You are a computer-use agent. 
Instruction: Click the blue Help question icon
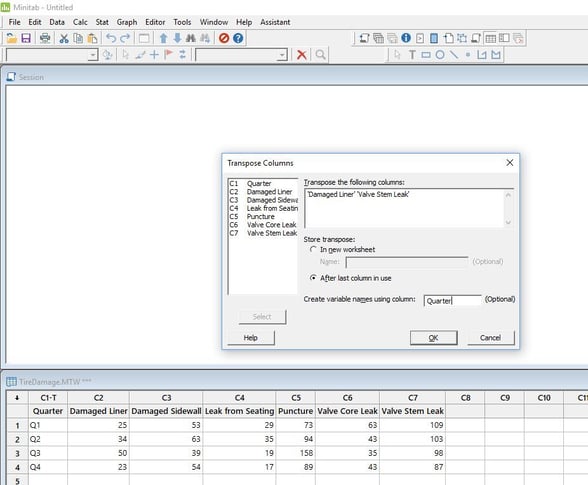[238, 38]
